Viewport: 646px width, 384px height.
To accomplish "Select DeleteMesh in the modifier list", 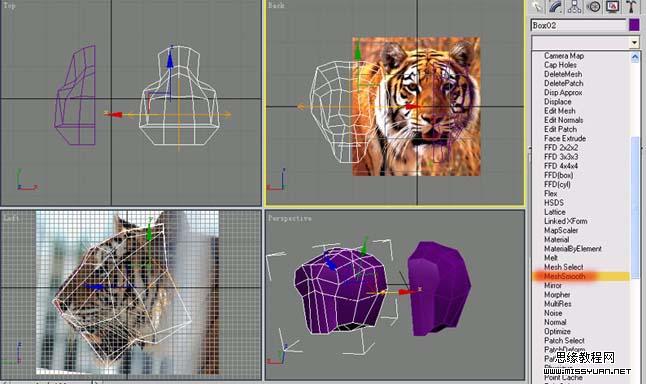I will (563, 74).
